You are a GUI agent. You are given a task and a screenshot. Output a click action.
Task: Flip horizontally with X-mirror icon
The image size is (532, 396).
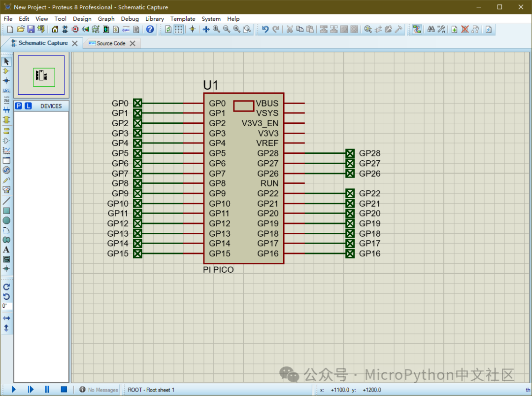(x=6, y=318)
